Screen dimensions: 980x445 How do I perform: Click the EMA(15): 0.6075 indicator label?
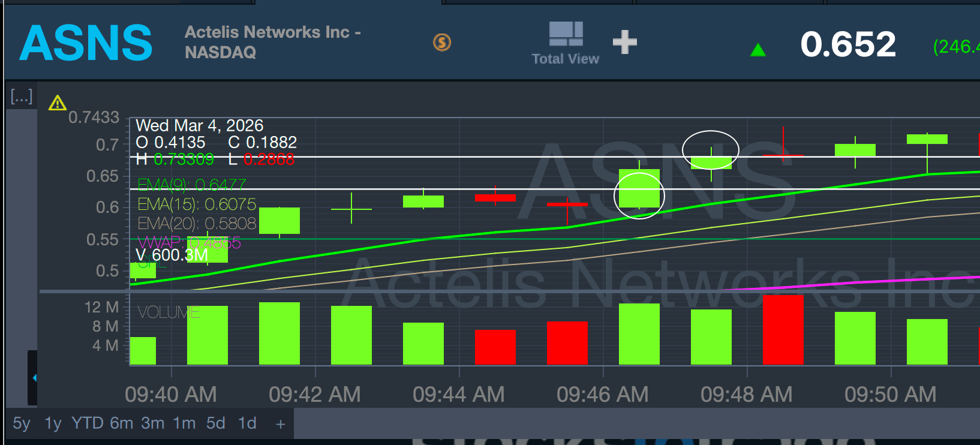tap(197, 205)
